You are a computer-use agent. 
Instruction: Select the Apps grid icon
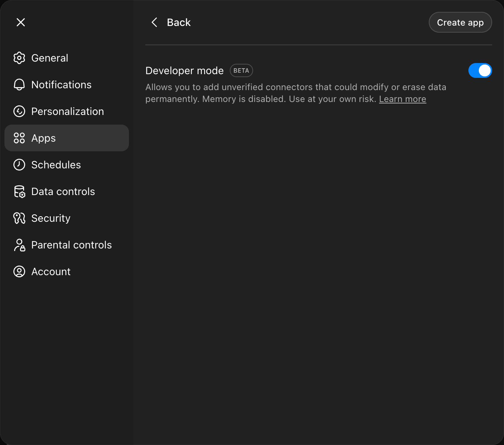click(x=19, y=138)
